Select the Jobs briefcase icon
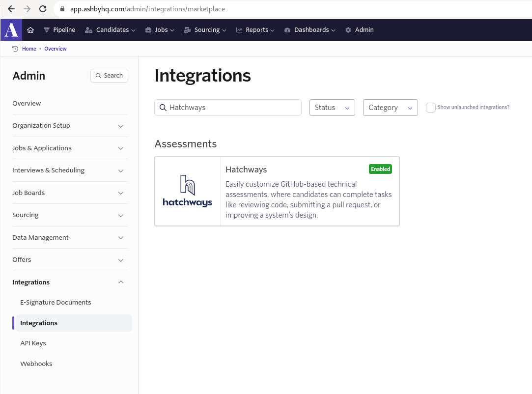Screen dimensions: 532x394 pos(148,29)
